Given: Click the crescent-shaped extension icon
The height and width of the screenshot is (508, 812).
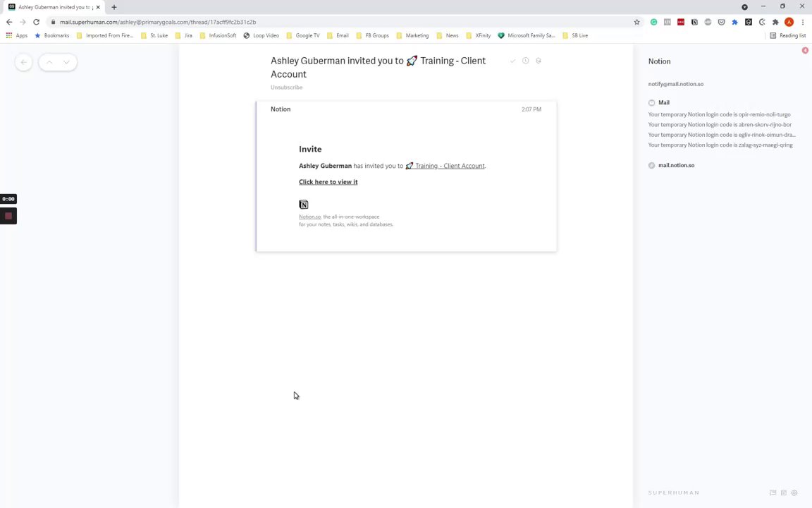Looking at the screenshot, I should coord(762,23).
